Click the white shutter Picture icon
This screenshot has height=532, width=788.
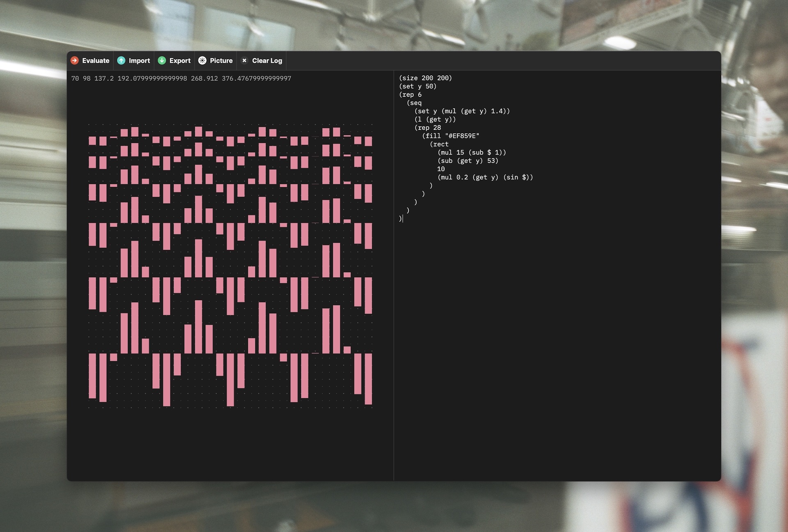click(202, 61)
